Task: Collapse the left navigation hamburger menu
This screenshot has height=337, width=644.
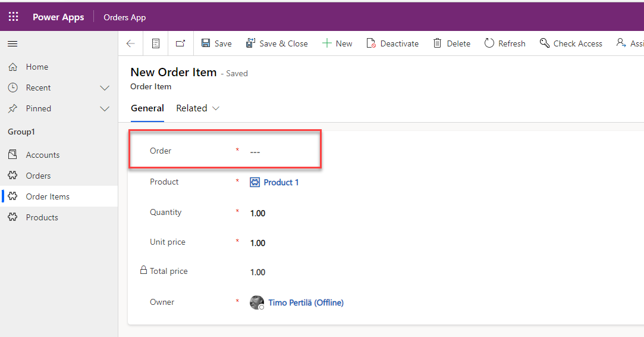Action: (x=12, y=43)
